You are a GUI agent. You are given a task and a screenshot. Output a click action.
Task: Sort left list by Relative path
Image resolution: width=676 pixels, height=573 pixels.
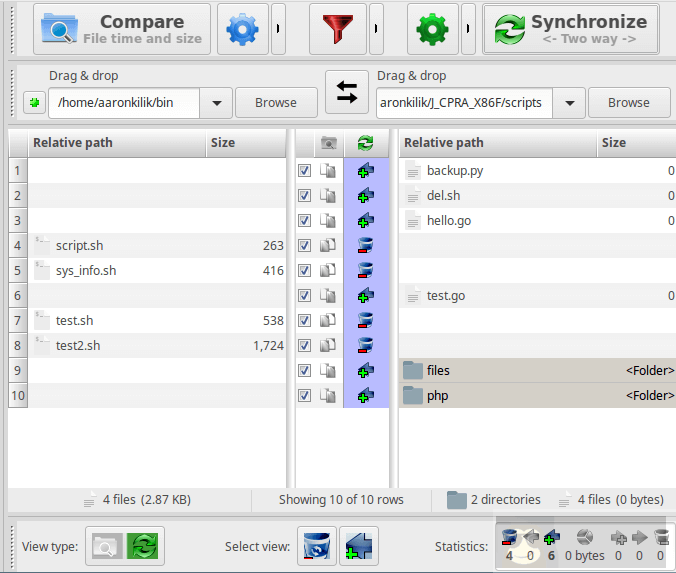(116, 143)
